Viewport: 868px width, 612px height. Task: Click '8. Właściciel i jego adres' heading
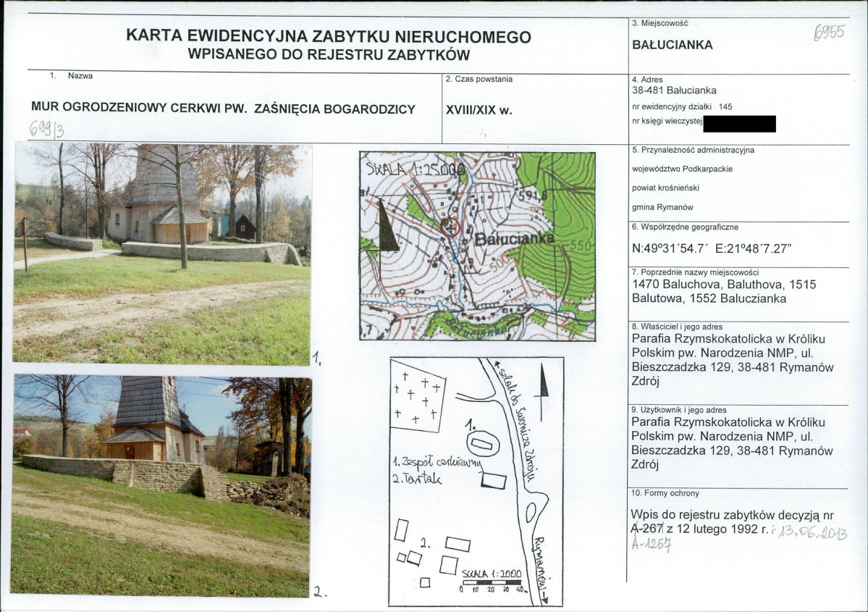point(677,327)
